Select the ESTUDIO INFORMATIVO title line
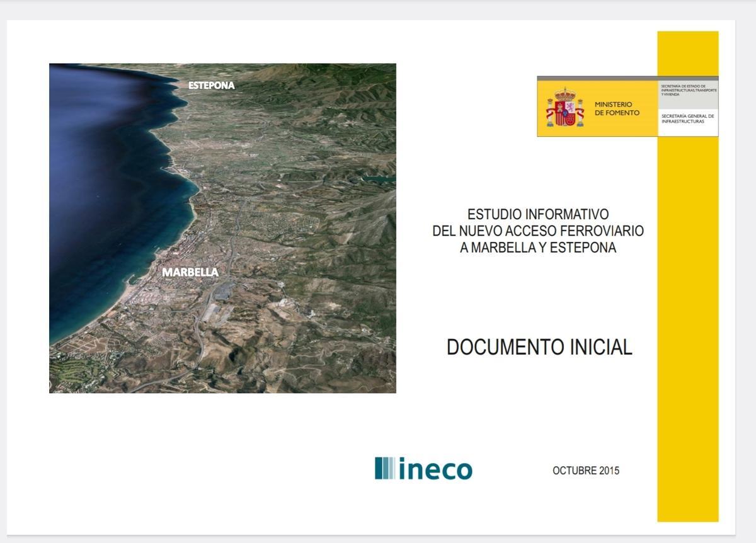Viewport: 756px width, 543px height. coord(537,214)
